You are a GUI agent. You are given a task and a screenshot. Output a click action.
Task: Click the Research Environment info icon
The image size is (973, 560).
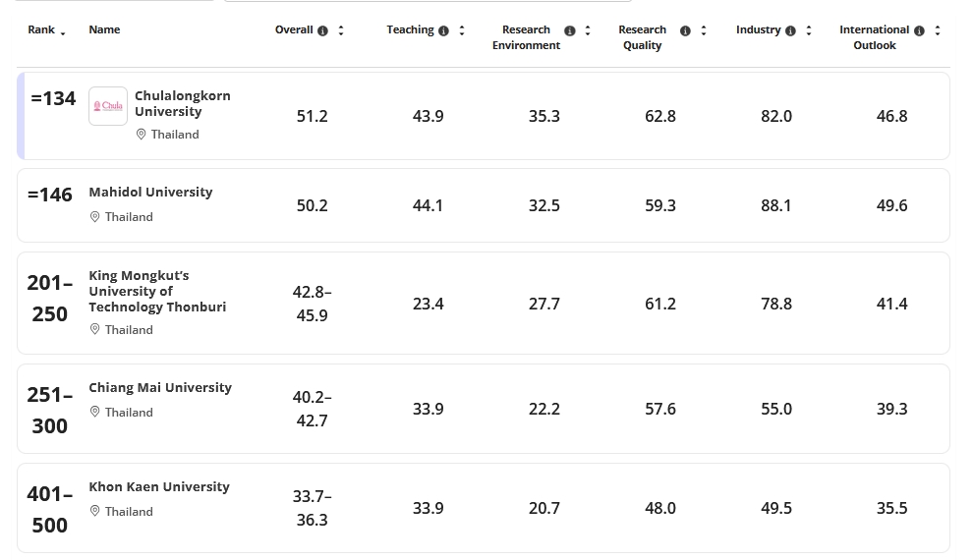[569, 30]
